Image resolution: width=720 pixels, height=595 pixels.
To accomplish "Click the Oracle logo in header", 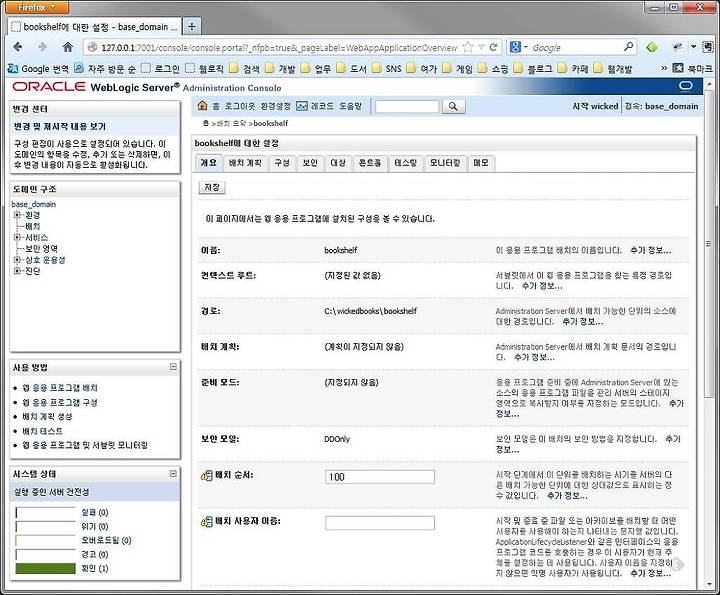I will (49, 87).
